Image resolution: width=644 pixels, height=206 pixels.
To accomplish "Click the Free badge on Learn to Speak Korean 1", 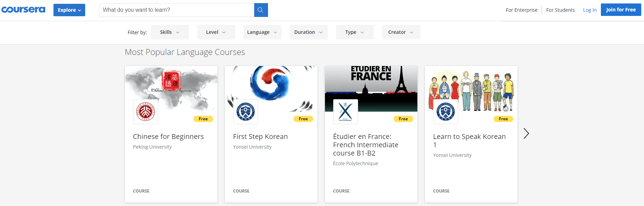I will click(x=504, y=119).
